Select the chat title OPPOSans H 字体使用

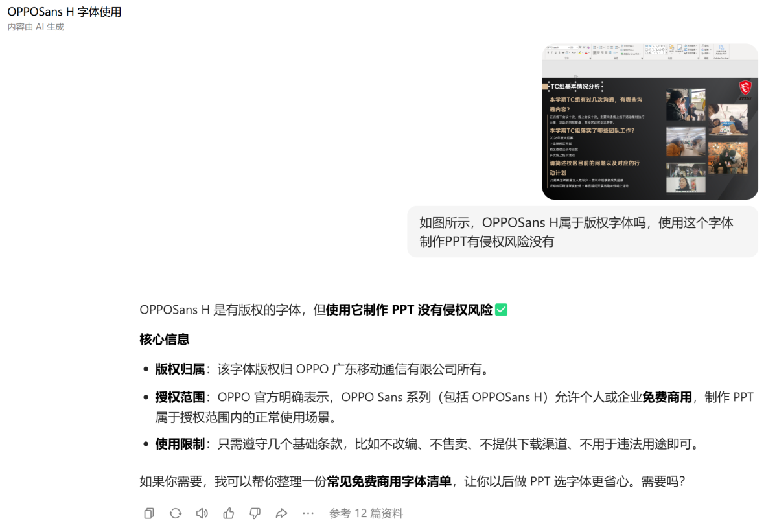tap(65, 12)
